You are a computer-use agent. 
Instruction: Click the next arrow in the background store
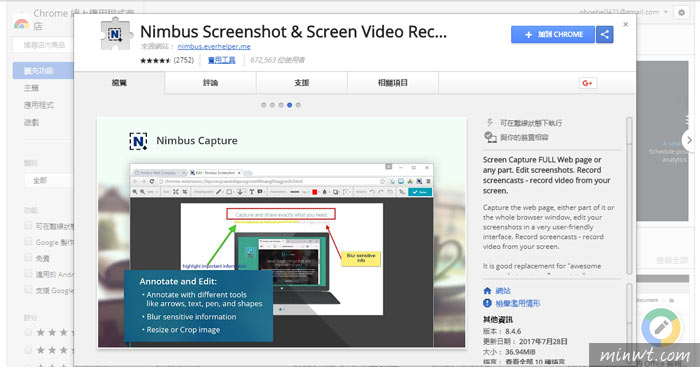click(689, 140)
